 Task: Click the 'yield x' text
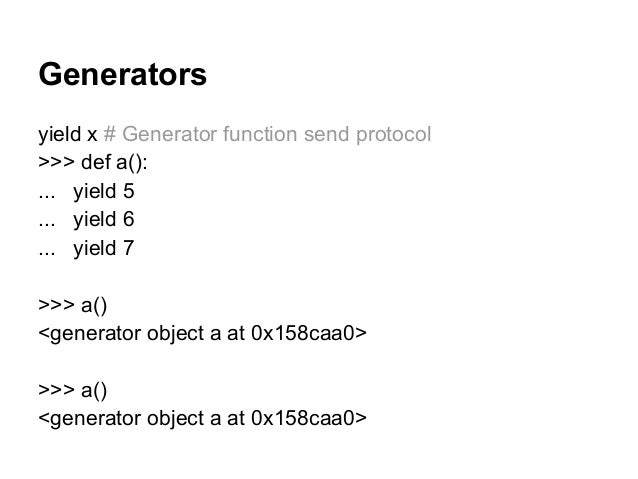point(68,134)
